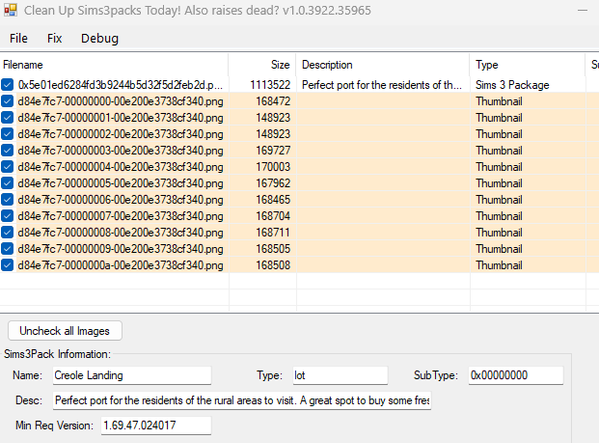Uncheck the 0x5e01ed6284fd3b9244b5d32f5d2feb2d package checkbox
The width and height of the screenshot is (599, 443).
click(x=7, y=85)
